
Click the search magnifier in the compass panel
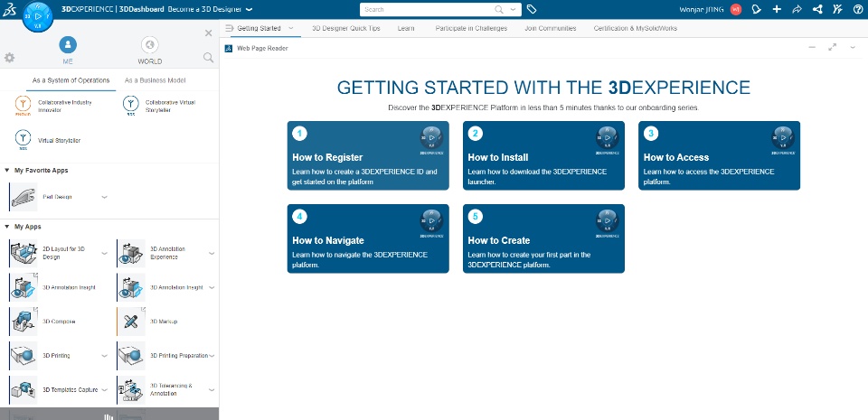(x=208, y=58)
